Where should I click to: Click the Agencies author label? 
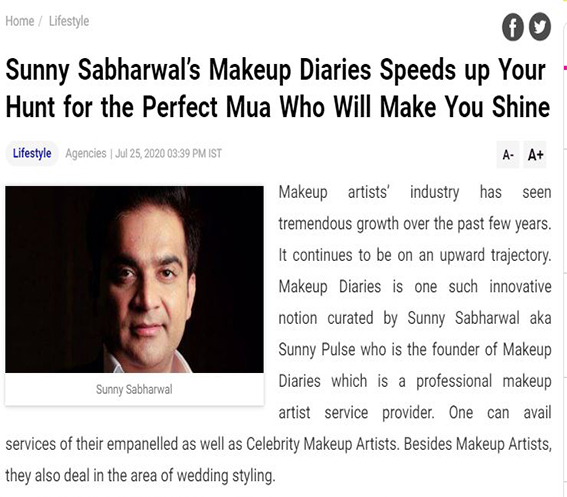coord(86,153)
